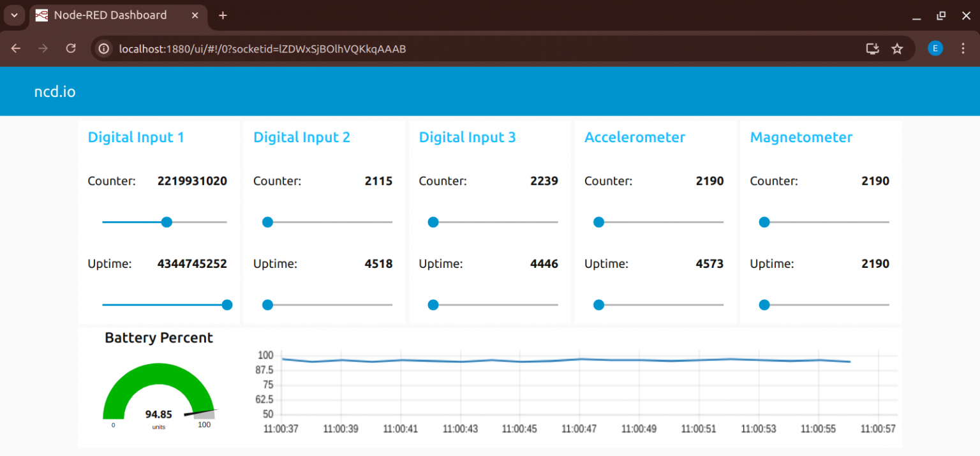Viewport: 980px width, 456px height.
Task: Open a new browser tab
Action: coord(222,15)
